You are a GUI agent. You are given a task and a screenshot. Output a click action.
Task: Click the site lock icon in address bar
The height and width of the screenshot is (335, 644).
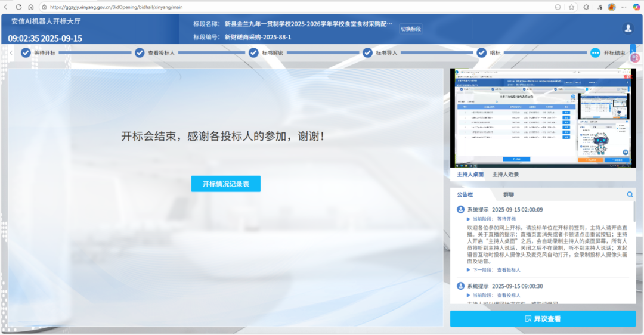pos(44,7)
